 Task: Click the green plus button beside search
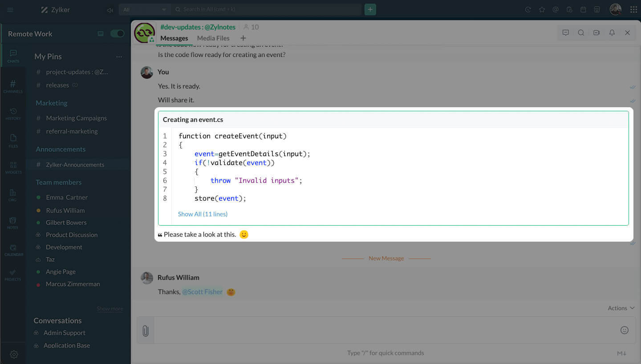pyautogui.click(x=370, y=9)
